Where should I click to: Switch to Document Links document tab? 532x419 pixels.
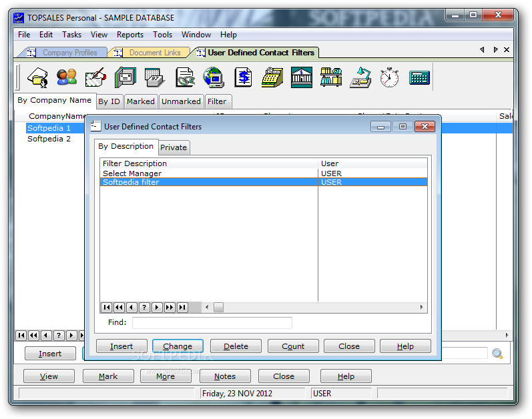[150, 53]
